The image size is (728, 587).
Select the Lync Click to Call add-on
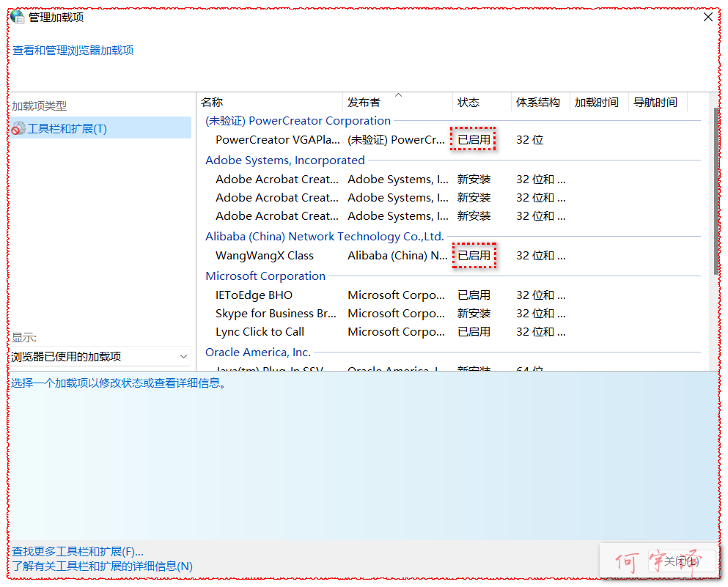[x=452, y=332]
